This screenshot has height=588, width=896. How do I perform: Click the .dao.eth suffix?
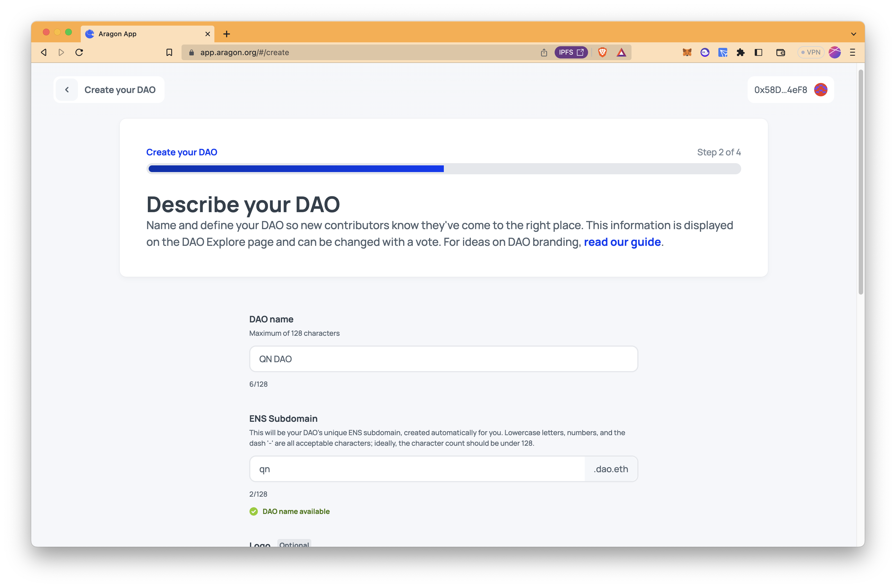611,469
